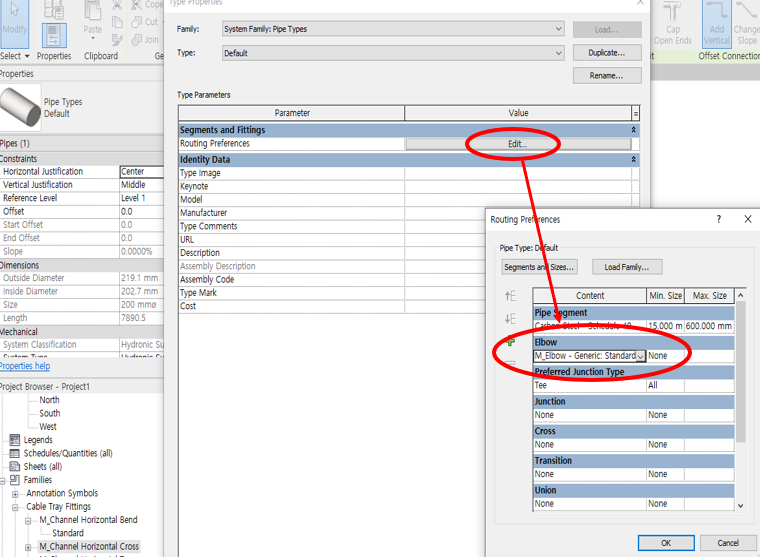Click the Load Family... button
The height and width of the screenshot is (559, 760).
pos(627,267)
